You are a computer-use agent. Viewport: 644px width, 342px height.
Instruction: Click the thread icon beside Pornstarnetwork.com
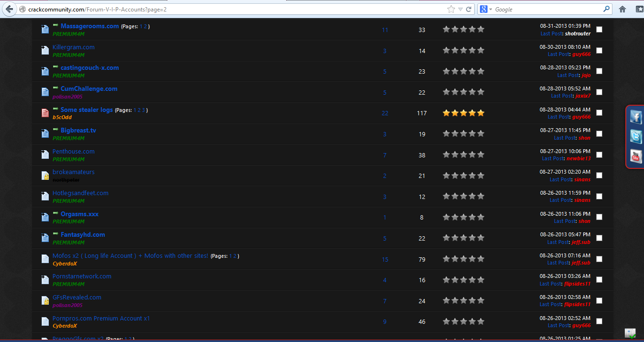(45, 280)
